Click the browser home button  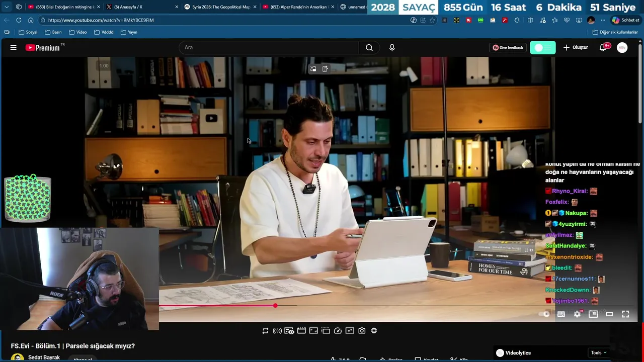pyautogui.click(x=31, y=20)
